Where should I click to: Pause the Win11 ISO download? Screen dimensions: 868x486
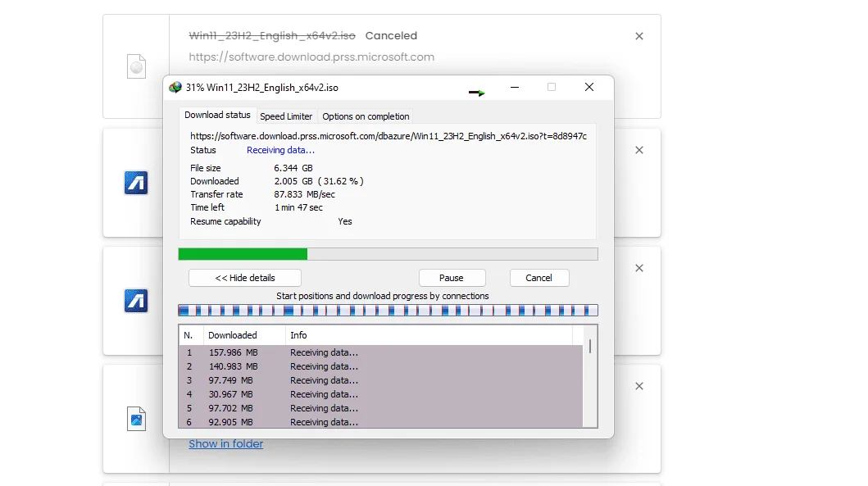click(452, 278)
